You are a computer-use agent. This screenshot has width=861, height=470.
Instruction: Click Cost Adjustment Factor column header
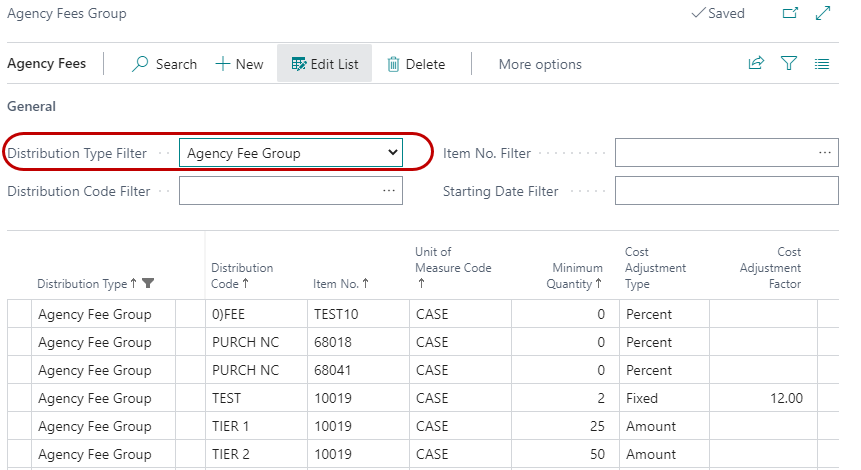click(x=770, y=267)
